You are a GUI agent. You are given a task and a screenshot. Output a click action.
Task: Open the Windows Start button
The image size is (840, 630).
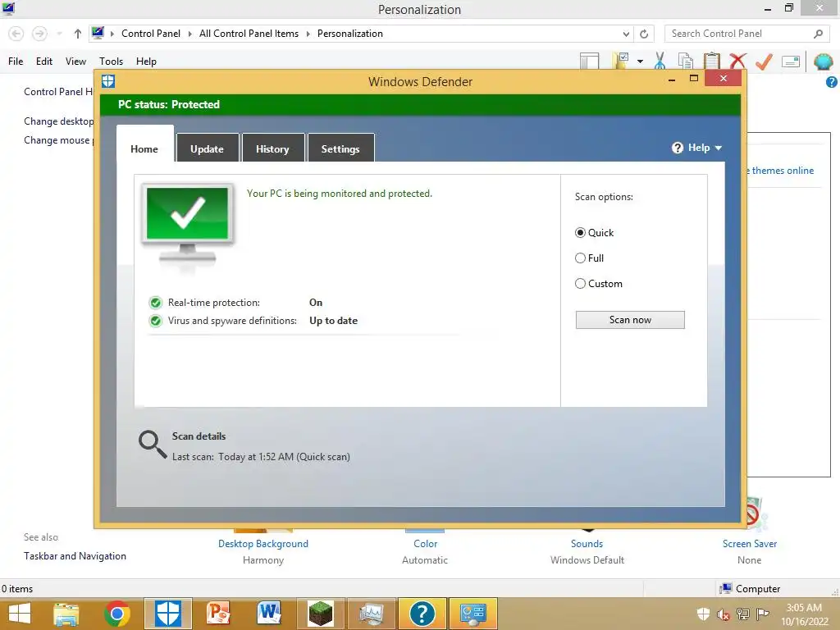20,614
